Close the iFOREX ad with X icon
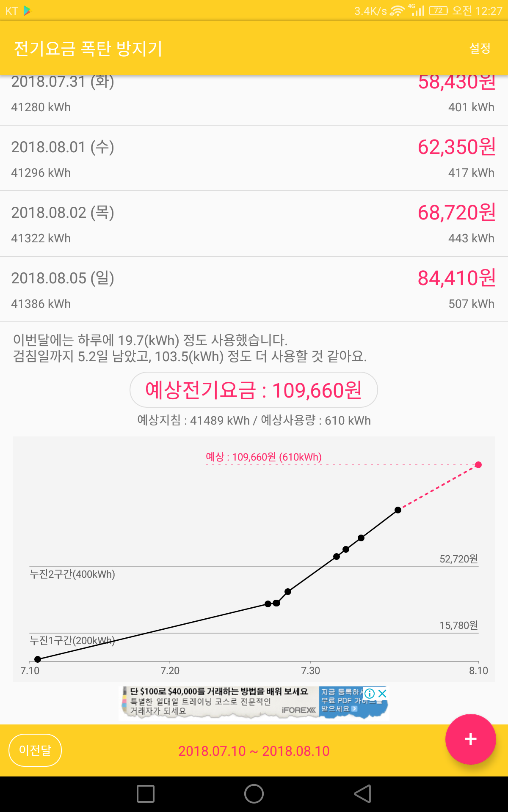 pos(382,694)
